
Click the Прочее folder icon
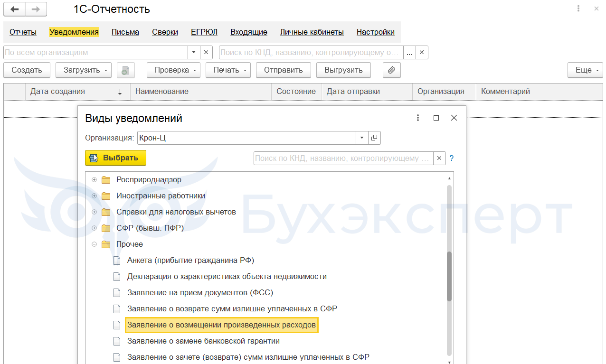pyautogui.click(x=106, y=244)
